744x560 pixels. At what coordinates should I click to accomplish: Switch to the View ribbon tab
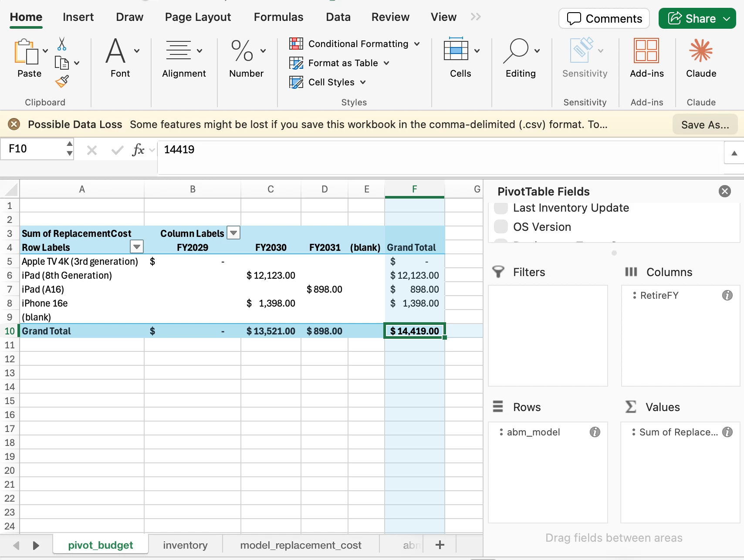pos(443,17)
